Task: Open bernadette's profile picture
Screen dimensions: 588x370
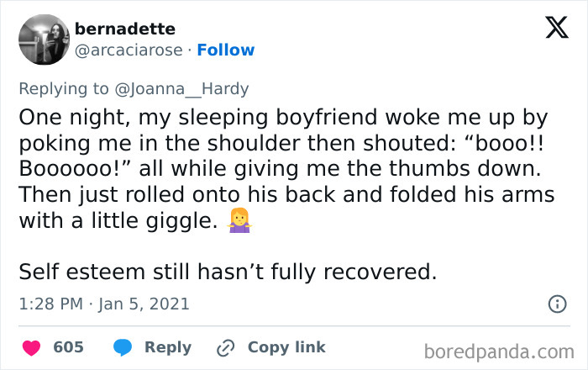Action: click(x=43, y=39)
